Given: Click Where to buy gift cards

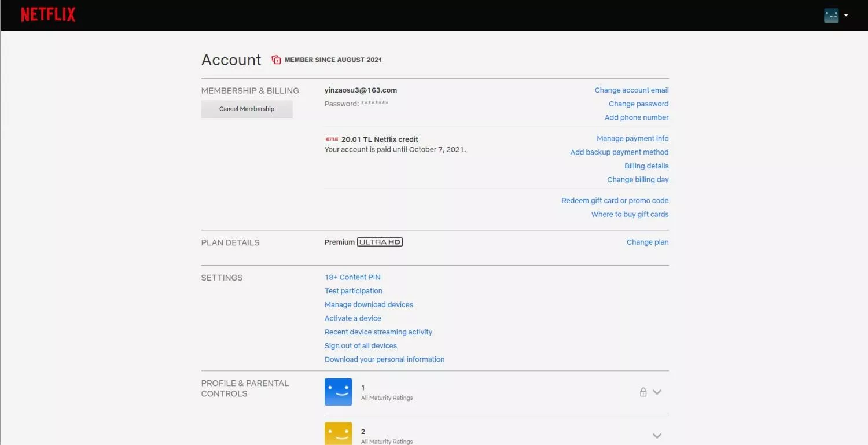Looking at the screenshot, I should point(630,215).
